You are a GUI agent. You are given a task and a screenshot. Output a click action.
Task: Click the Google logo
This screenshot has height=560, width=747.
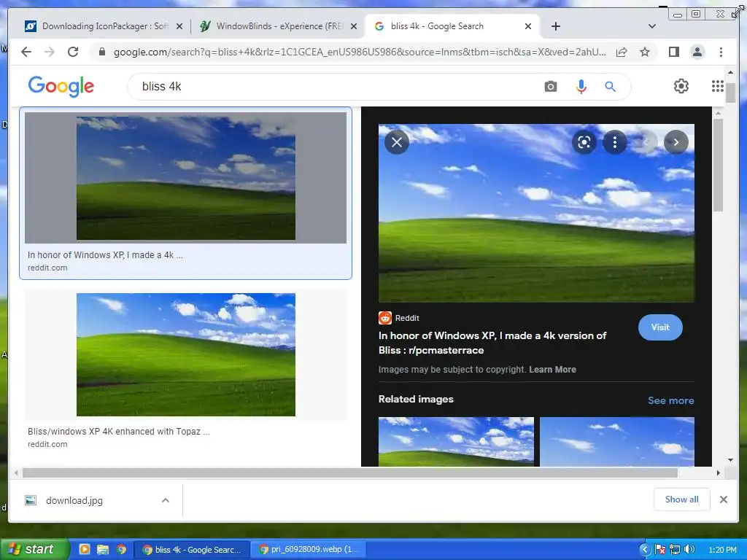pos(61,86)
